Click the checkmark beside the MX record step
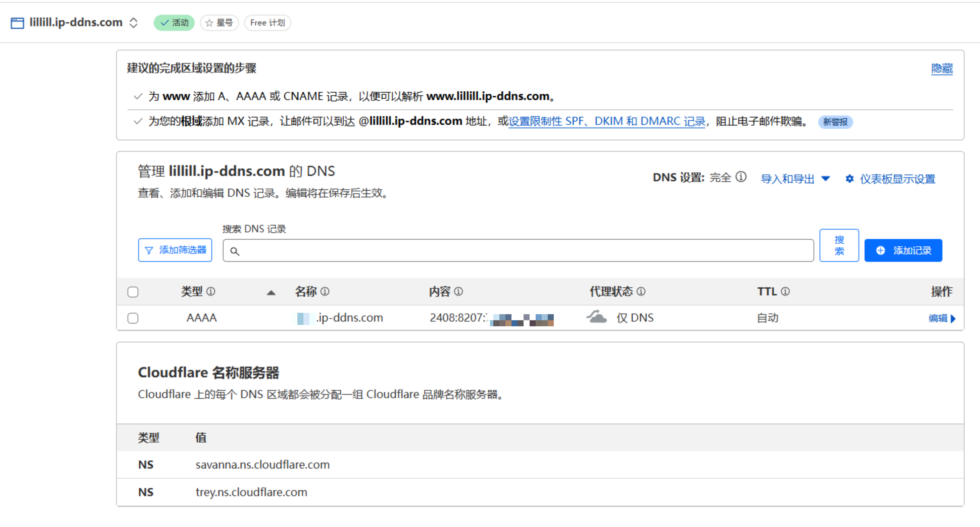This screenshot has height=527, width=980. pos(138,122)
